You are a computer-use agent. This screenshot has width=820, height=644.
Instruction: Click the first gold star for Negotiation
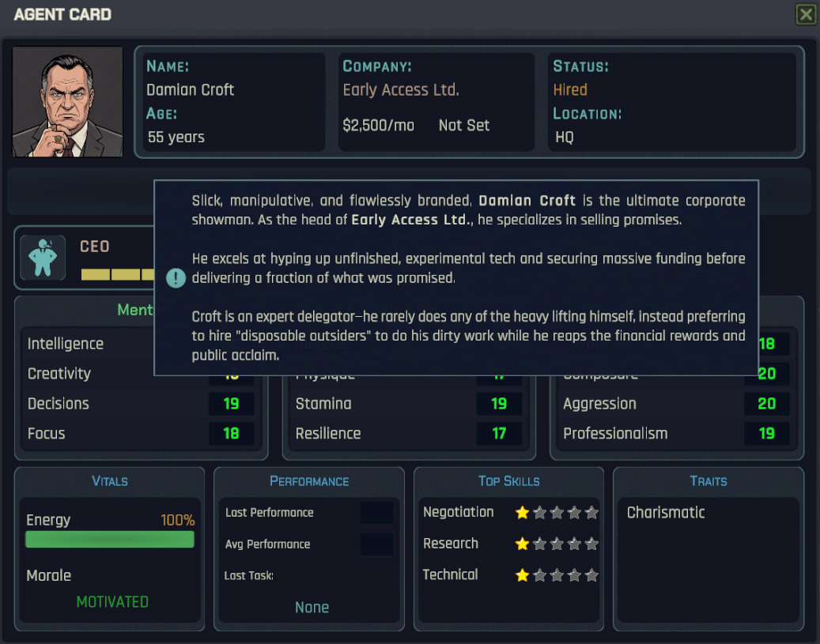[522, 512]
